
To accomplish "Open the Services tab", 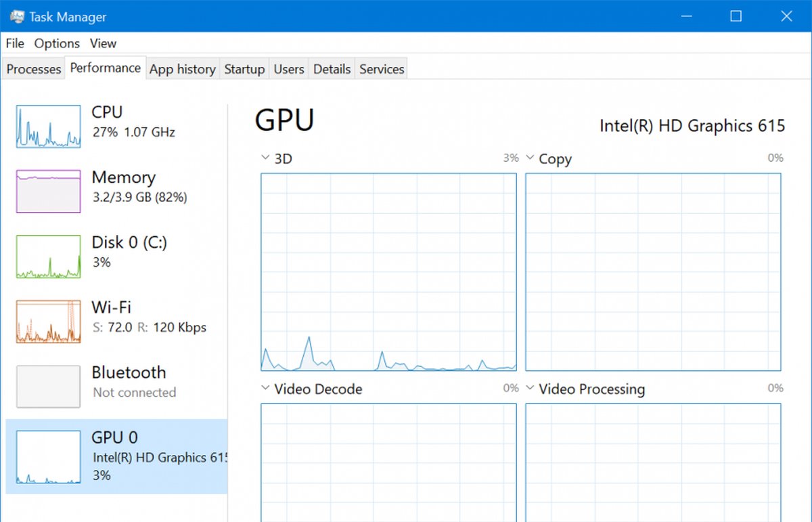I will pos(381,68).
